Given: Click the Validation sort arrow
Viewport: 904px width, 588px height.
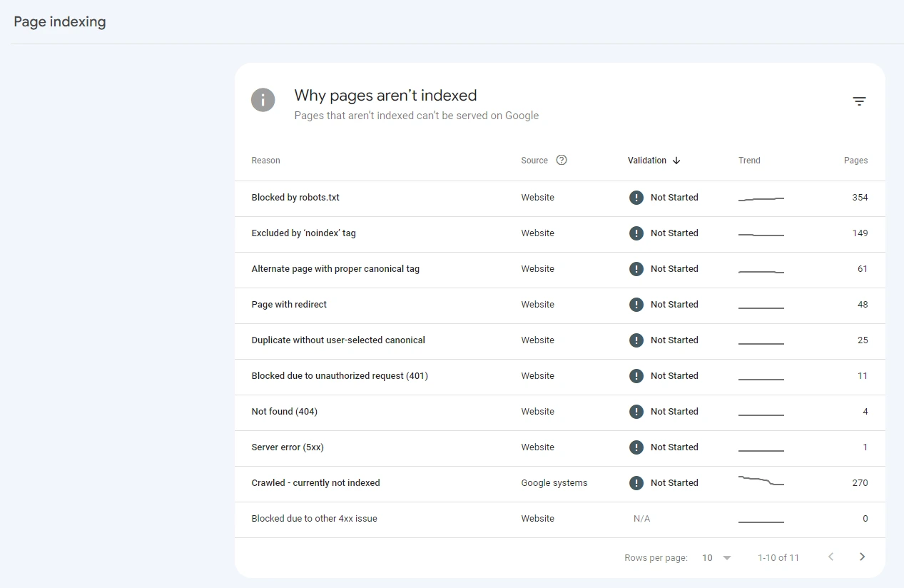Looking at the screenshot, I should pyautogui.click(x=676, y=161).
